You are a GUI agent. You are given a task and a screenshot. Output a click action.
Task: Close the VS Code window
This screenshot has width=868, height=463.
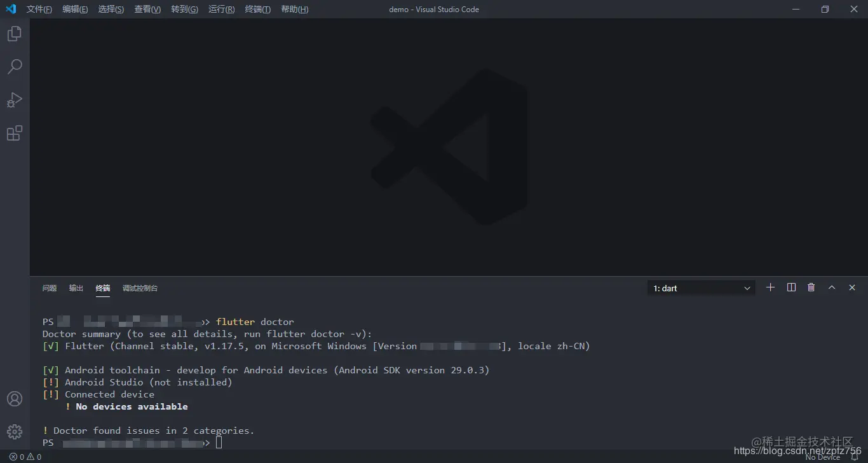853,9
